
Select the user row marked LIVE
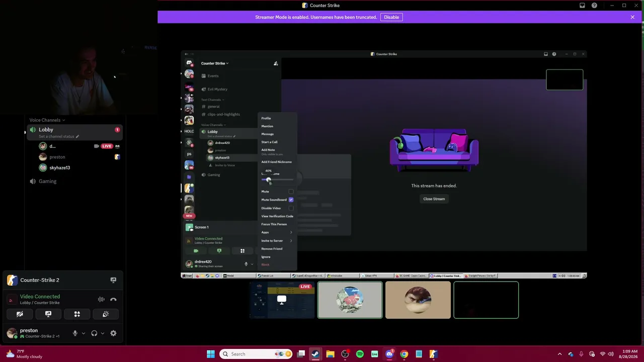(x=79, y=146)
